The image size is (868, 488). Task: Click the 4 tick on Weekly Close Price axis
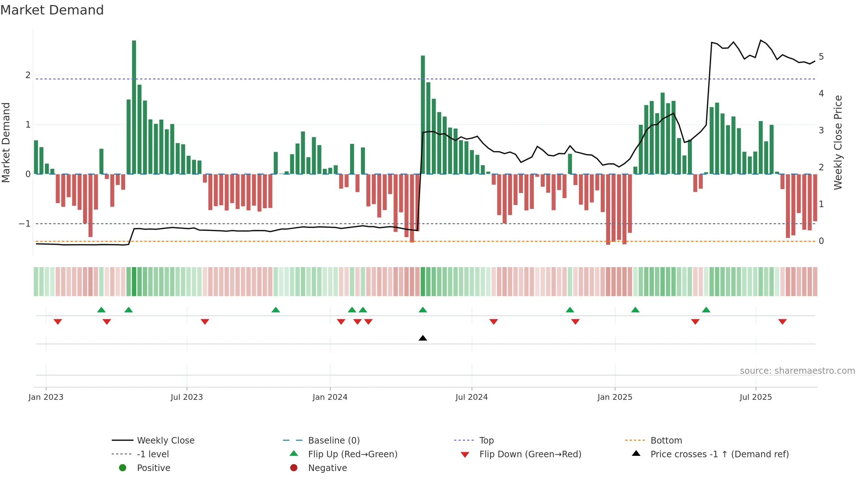tap(821, 94)
